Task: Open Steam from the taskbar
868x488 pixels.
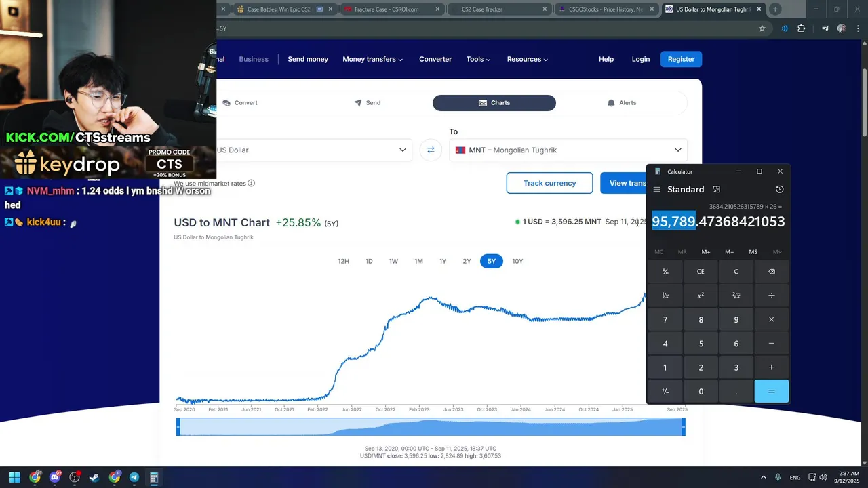Action: [x=94, y=477]
